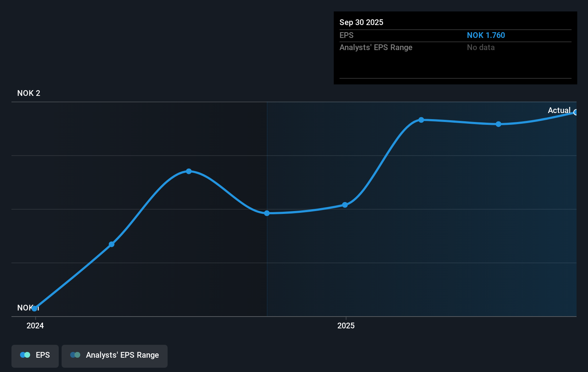The height and width of the screenshot is (372, 588).
Task: Toggle the Analysts' EPS Range series
Action: [x=115, y=356]
